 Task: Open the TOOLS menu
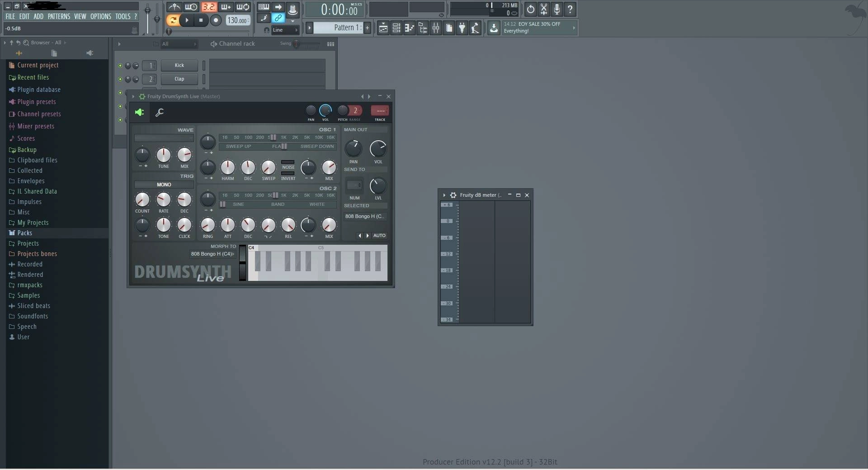123,16
